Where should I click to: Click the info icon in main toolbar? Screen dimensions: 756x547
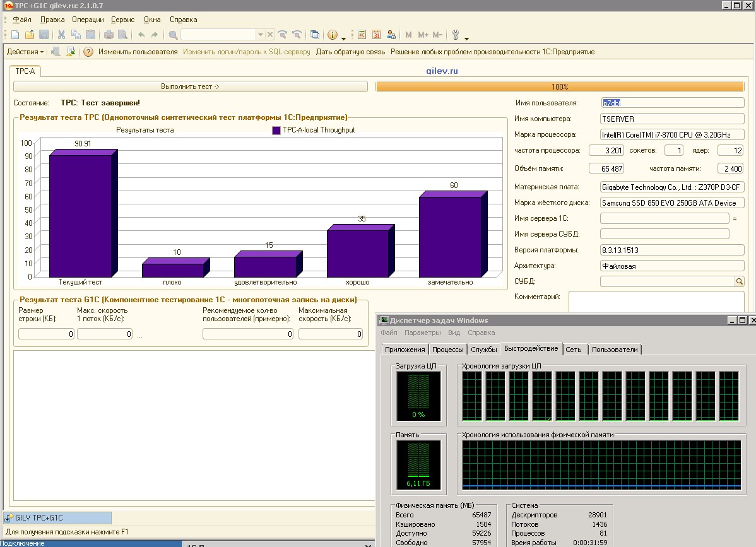coord(332,35)
